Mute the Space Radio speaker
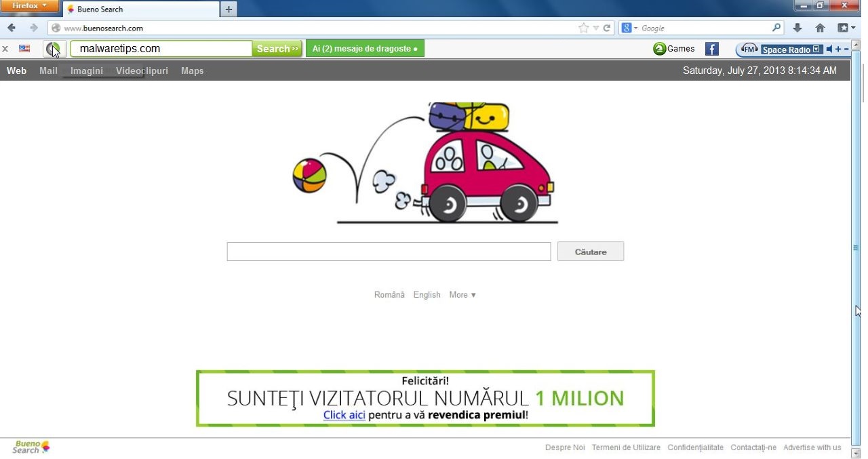 829,49
